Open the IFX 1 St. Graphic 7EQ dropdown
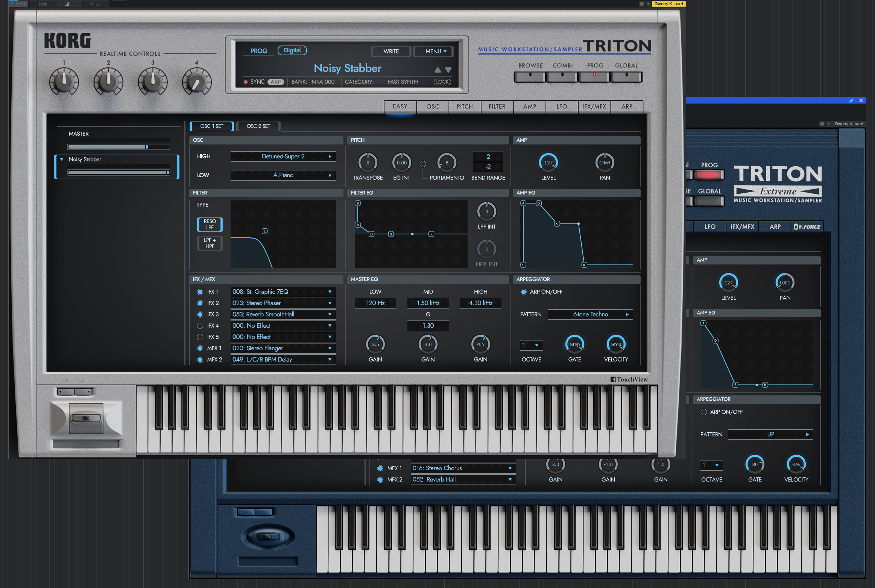Viewport: 875px width, 588px height. (283, 292)
